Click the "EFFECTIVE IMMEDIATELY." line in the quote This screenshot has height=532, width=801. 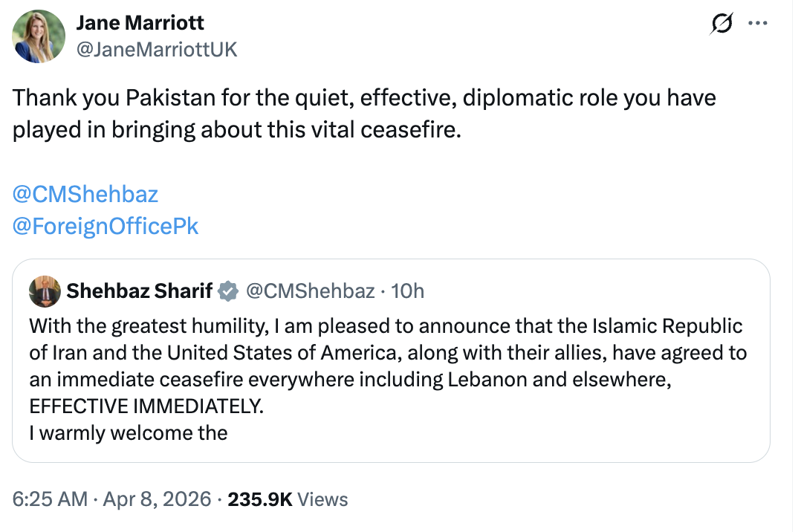click(146, 406)
